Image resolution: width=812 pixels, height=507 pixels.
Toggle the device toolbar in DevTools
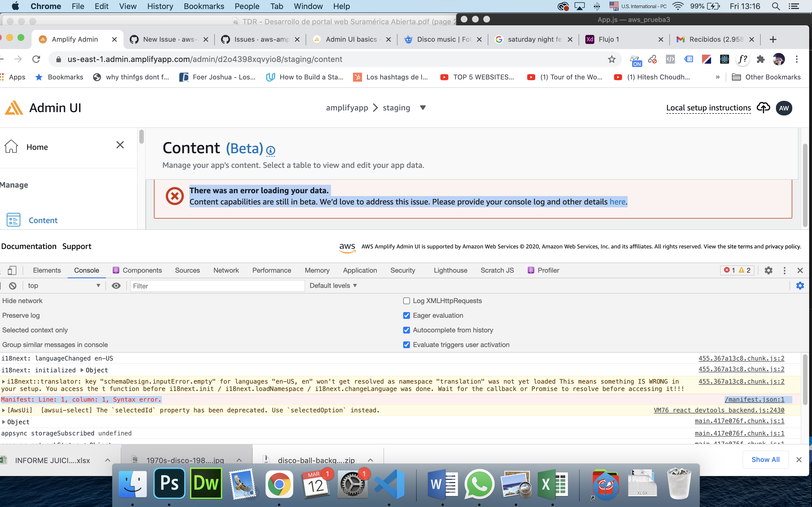(x=12, y=270)
